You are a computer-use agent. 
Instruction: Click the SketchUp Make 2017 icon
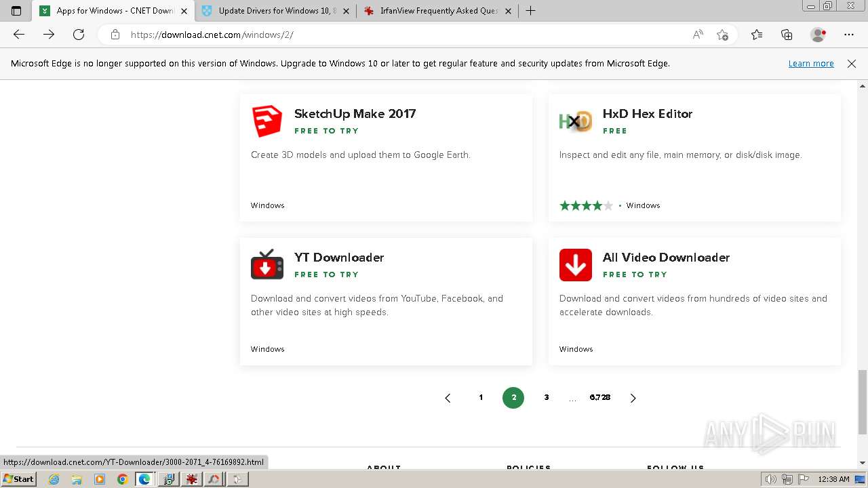tap(267, 121)
